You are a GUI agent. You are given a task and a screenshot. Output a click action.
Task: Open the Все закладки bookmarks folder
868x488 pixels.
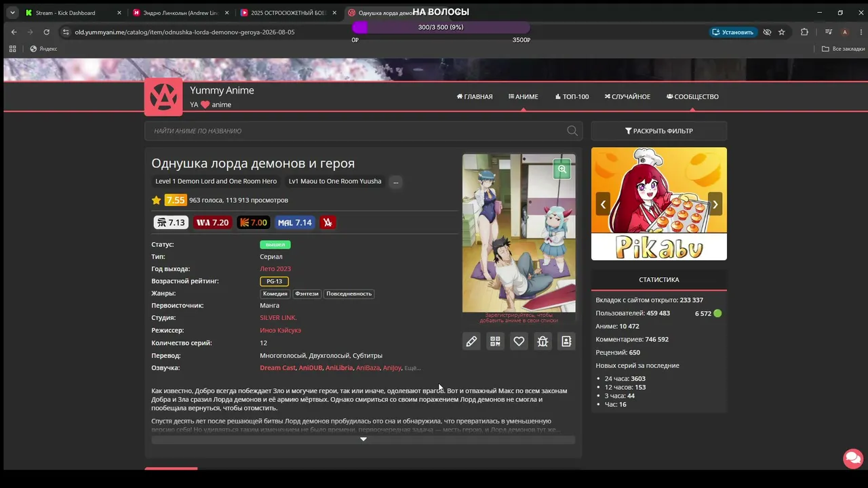pos(844,49)
